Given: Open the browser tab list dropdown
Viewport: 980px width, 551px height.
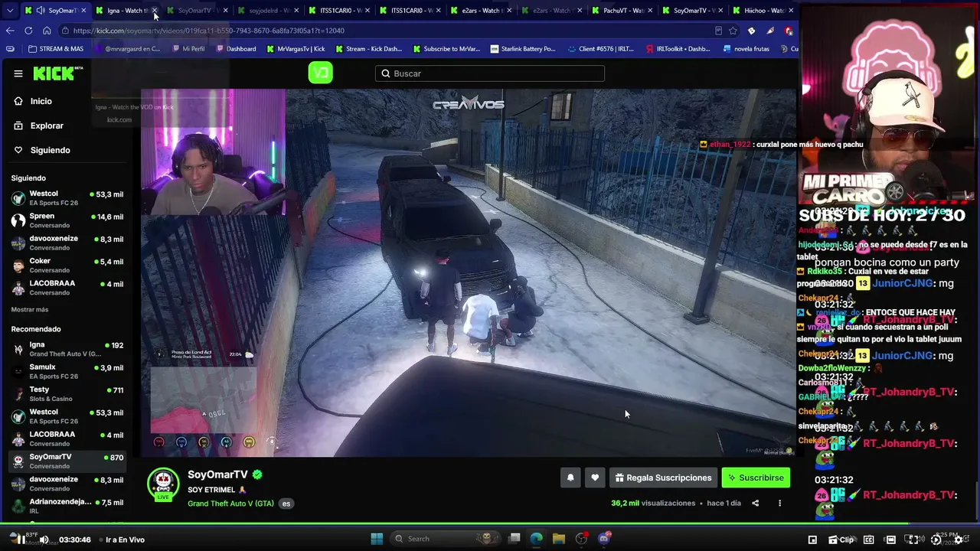Looking at the screenshot, I should point(9,11).
